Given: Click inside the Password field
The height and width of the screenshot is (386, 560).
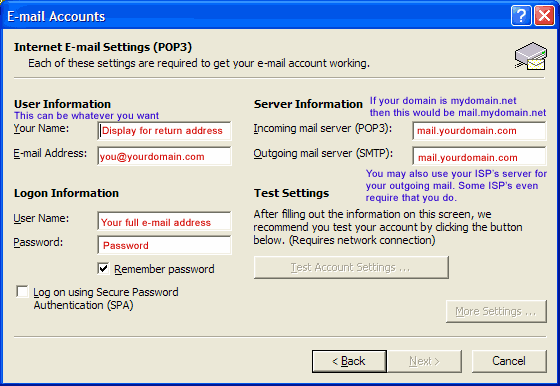Looking at the screenshot, I should [x=164, y=245].
